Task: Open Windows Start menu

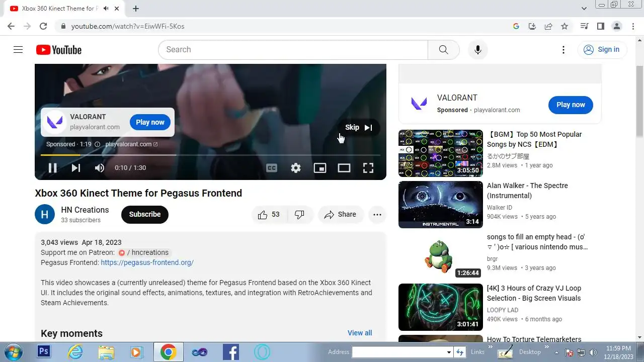Action: click(x=14, y=351)
